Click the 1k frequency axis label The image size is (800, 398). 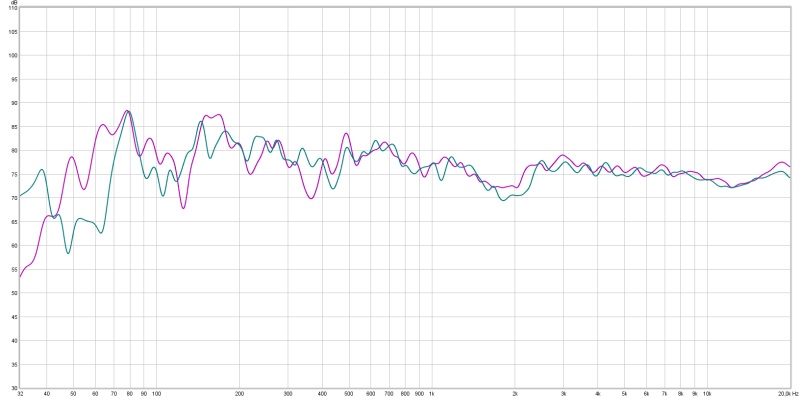(432, 394)
